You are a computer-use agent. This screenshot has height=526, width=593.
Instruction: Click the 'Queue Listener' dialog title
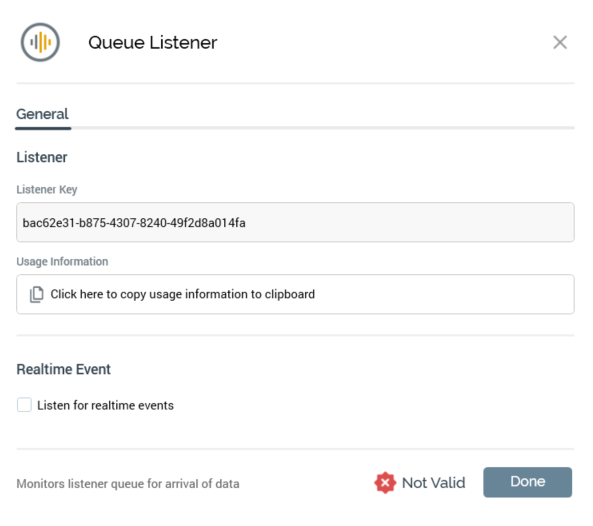coord(153,42)
